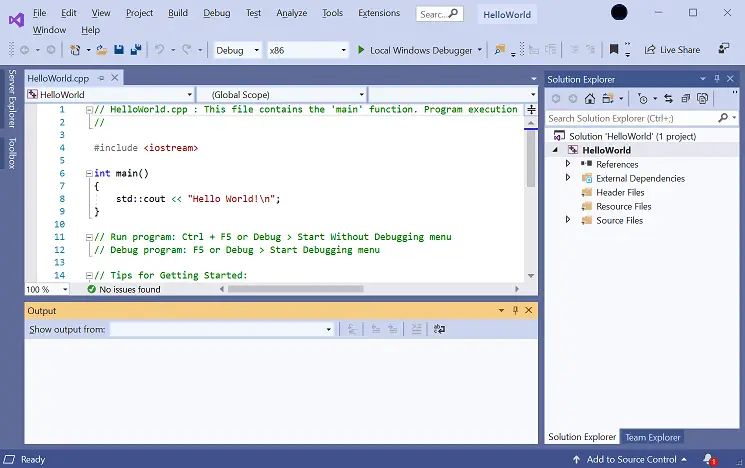Open the Extensions menu
This screenshot has height=468, width=745.
379,13
